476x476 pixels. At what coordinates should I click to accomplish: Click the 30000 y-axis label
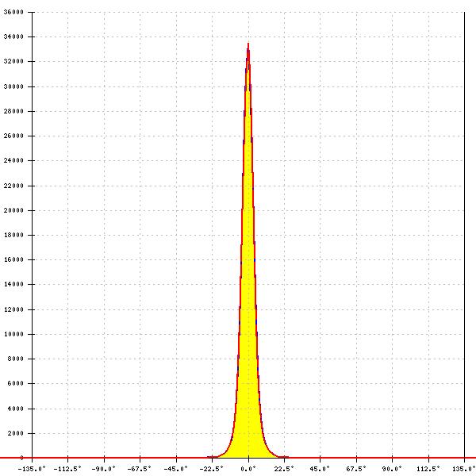pos(13,86)
